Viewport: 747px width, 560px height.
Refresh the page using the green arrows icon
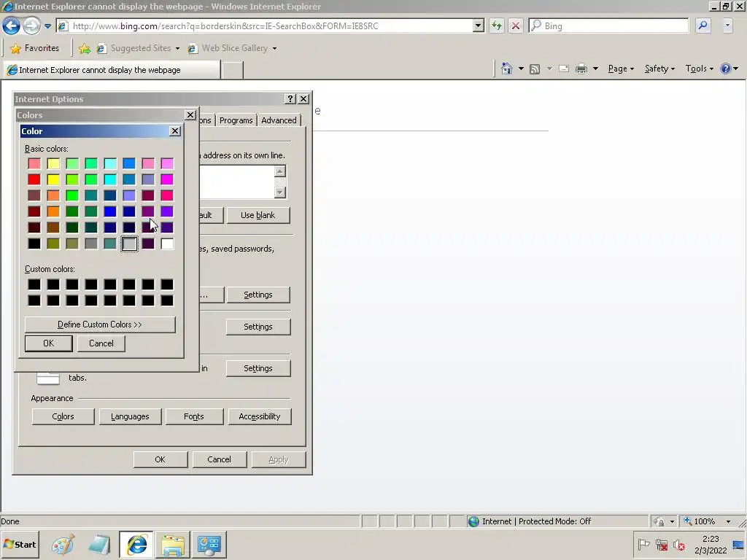click(x=496, y=26)
